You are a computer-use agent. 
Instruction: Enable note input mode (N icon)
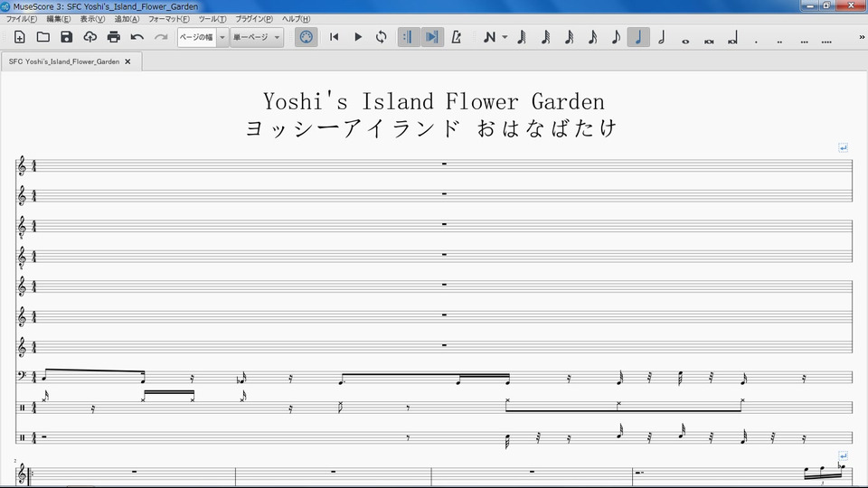coord(489,37)
